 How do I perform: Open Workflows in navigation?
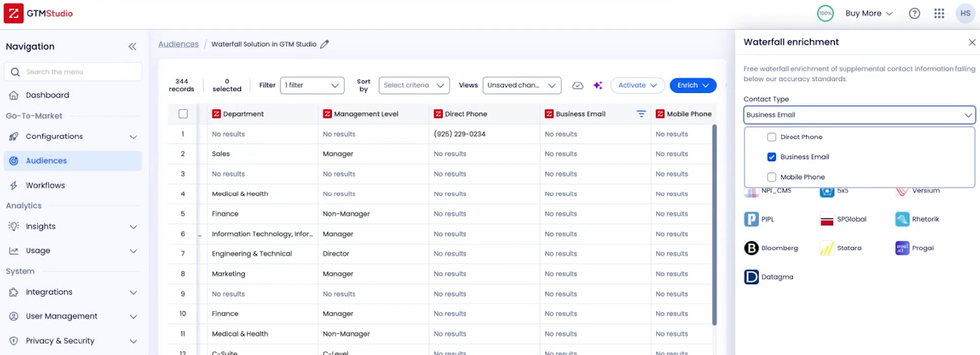(73, 186)
